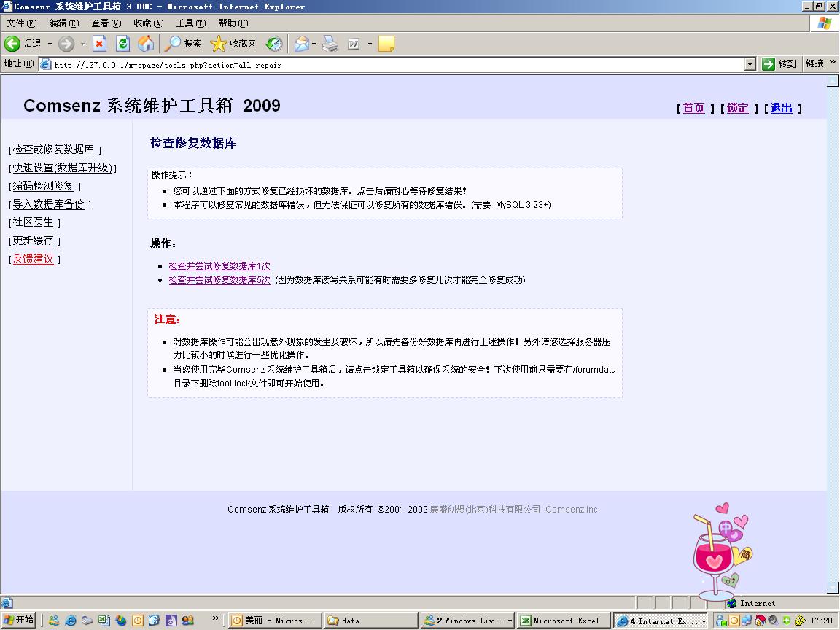
Task: Click the 锁定 link at top right
Action: coord(738,108)
